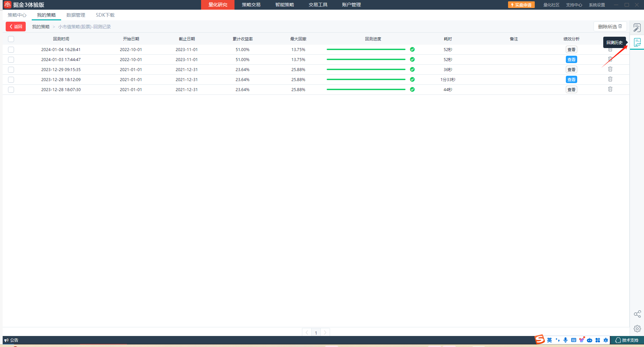Select the checkbox for 2023-12-28 18:12:09 row
The image size is (644, 347).
click(11, 80)
